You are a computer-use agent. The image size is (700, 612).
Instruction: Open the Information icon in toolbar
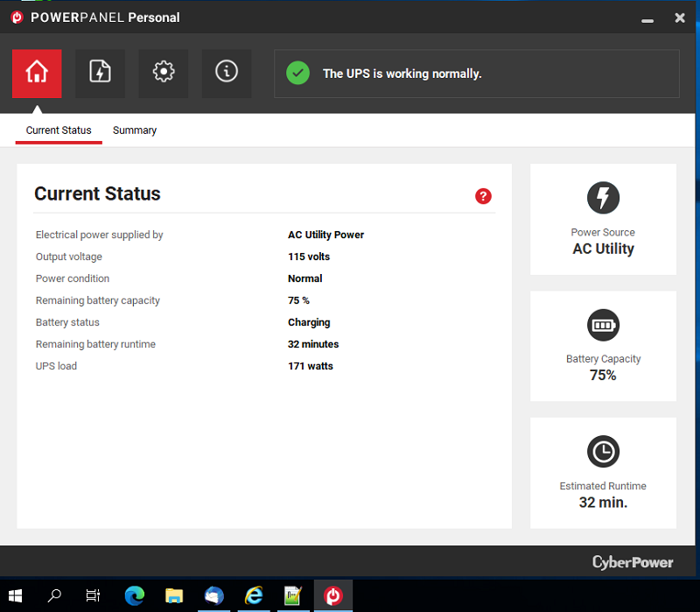(x=227, y=73)
